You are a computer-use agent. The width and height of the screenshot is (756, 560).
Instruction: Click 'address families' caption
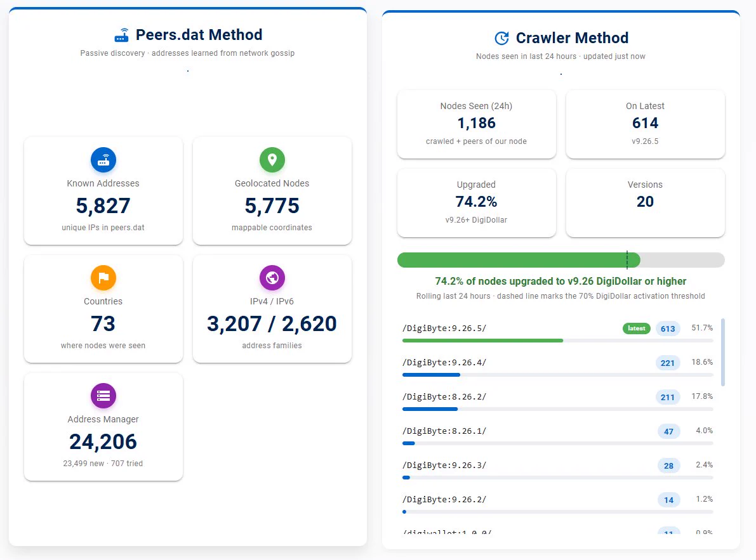tap(272, 345)
